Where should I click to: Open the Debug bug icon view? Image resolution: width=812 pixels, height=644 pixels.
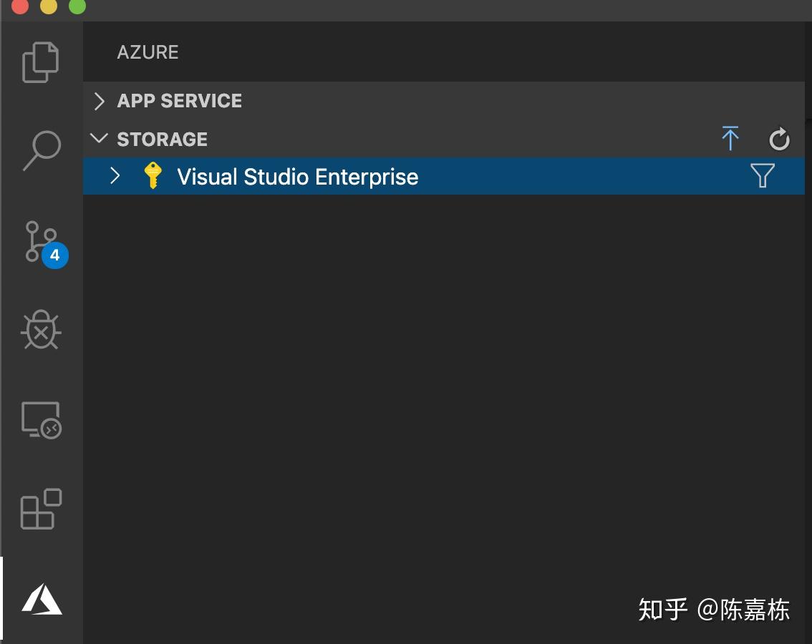click(x=42, y=331)
